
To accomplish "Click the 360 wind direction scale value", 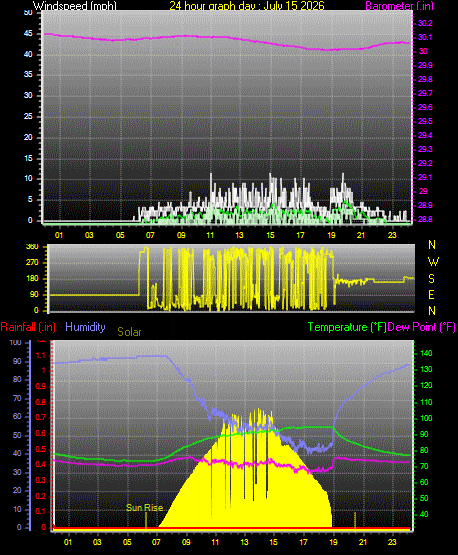I will coord(32,247).
